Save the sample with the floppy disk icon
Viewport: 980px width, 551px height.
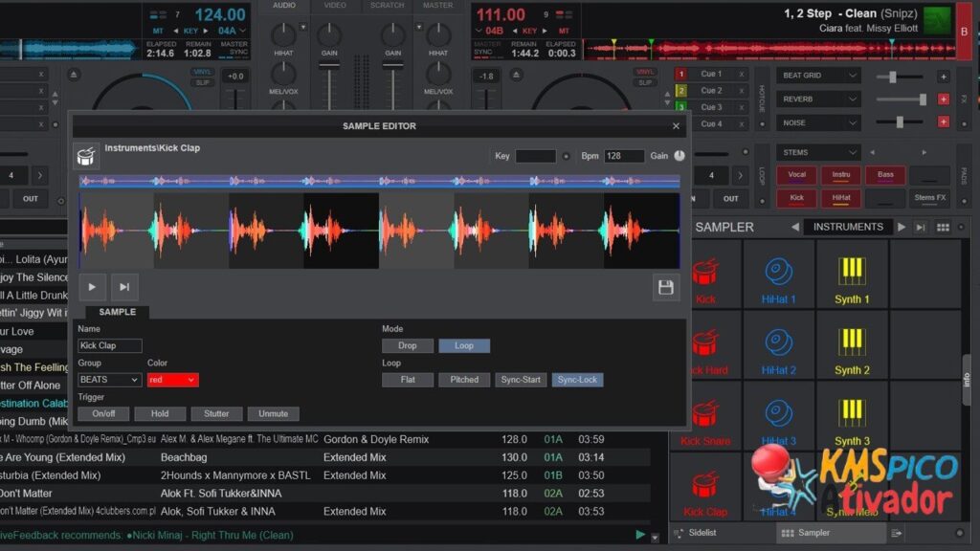[x=666, y=287]
